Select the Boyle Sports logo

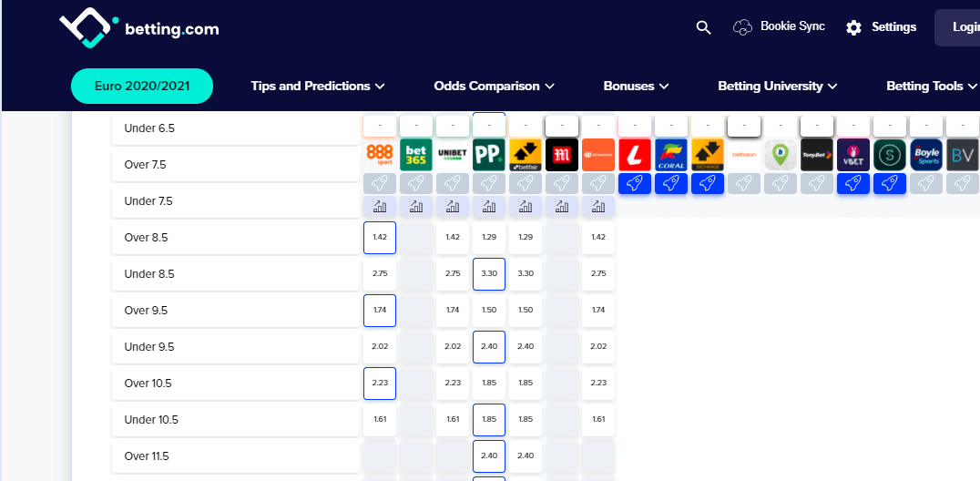pyautogui.click(x=926, y=155)
